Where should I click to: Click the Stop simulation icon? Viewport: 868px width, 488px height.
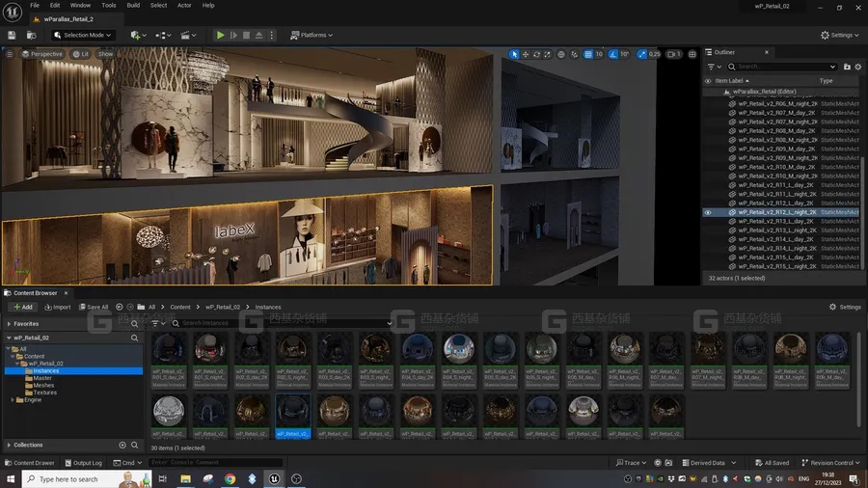246,35
